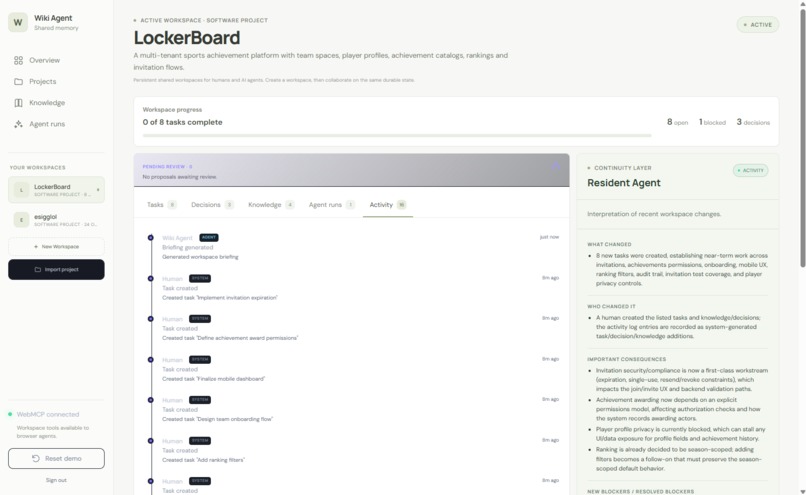Click timeline dot for Briefing generated entry
Viewport: 806px width, 495px height.
pos(151,237)
